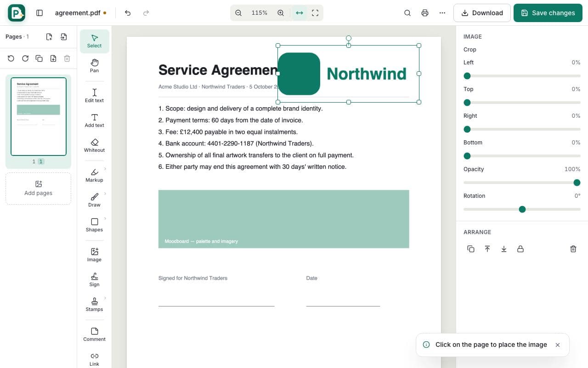Select the page 1 thumbnail
The image size is (588, 368).
tap(39, 117)
